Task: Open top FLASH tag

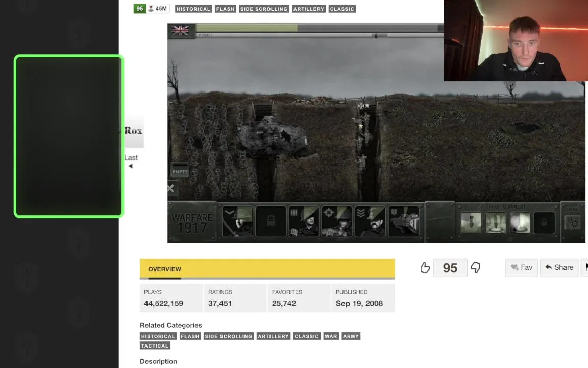Action: click(x=226, y=9)
